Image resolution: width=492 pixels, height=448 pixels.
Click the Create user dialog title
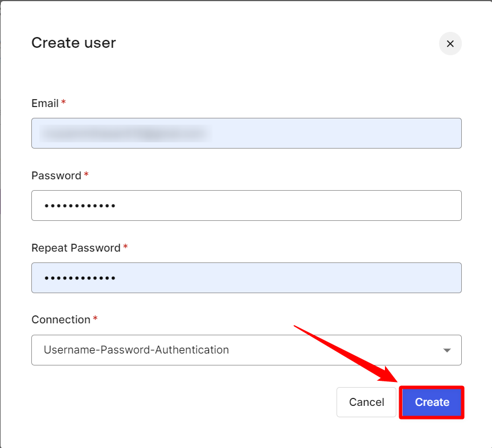click(73, 43)
